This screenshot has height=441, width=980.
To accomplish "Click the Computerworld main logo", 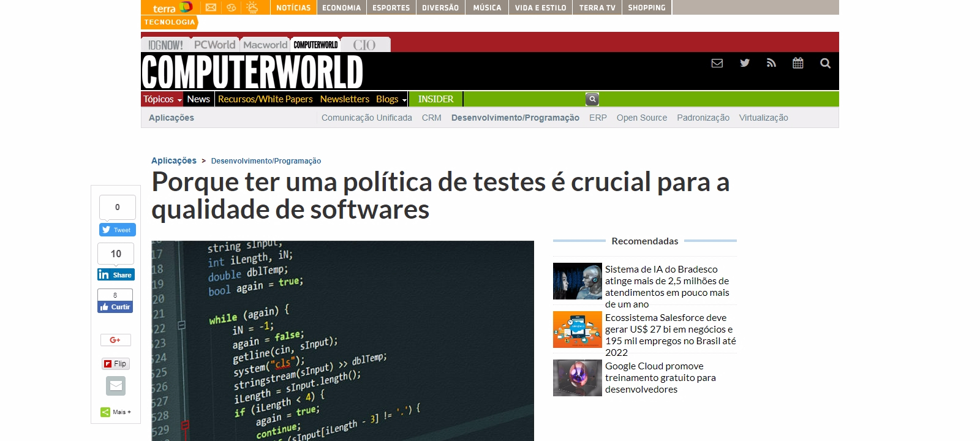I will coord(252,72).
